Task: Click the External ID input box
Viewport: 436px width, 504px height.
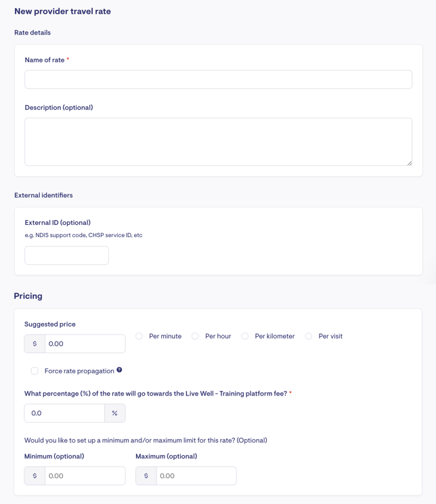Action: (x=67, y=255)
